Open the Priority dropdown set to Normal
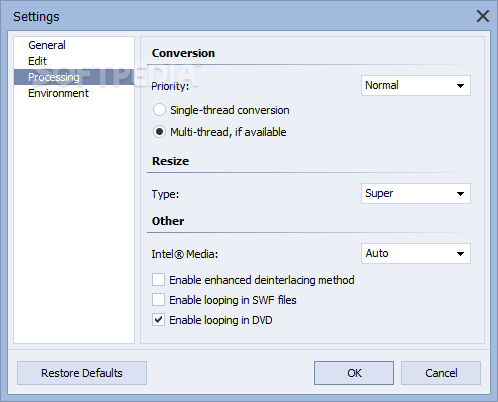The image size is (498, 402). click(x=416, y=86)
